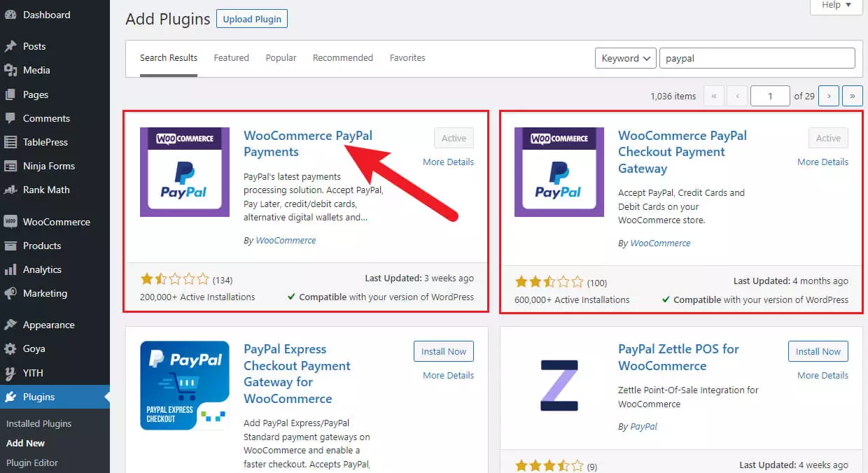868x473 pixels.
Task: Click the Goya settings gear icon
Action: [10, 348]
